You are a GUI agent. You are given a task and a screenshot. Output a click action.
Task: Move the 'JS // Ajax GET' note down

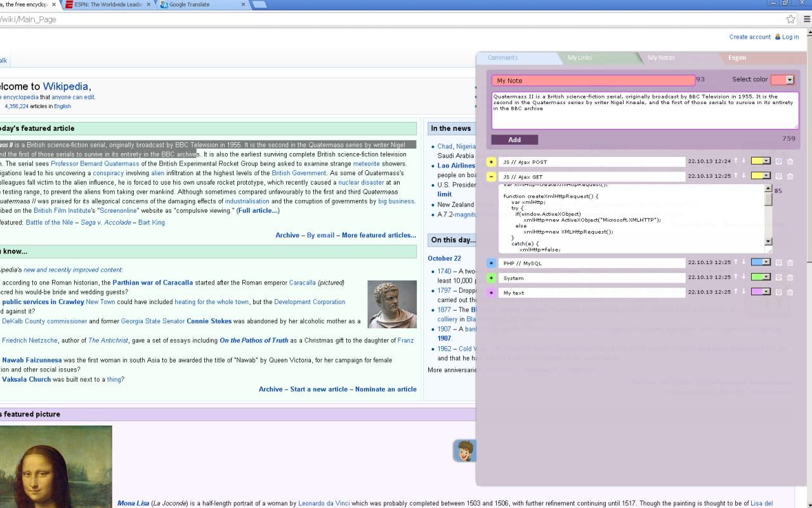(743, 175)
